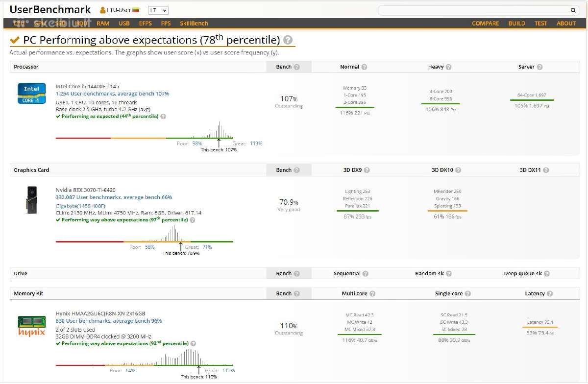
Task: Open the Intel Core i5-14400F product link
Action: tap(88, 86)
